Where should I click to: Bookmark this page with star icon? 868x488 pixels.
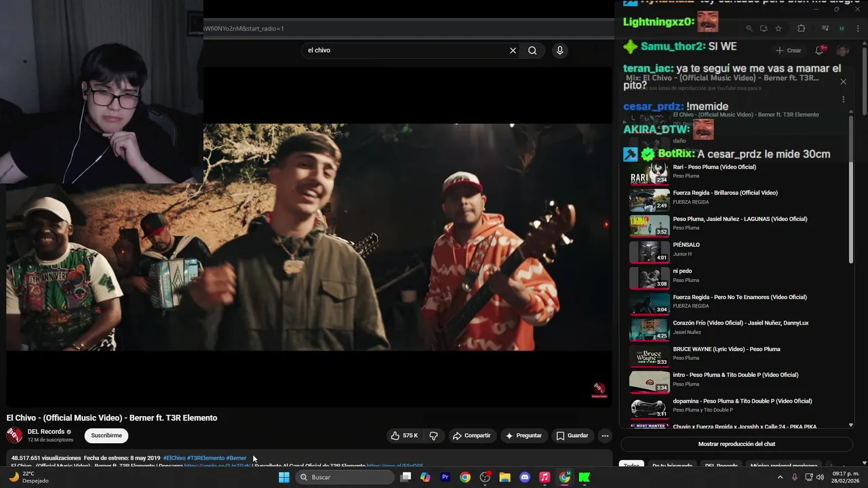point(778,28)
